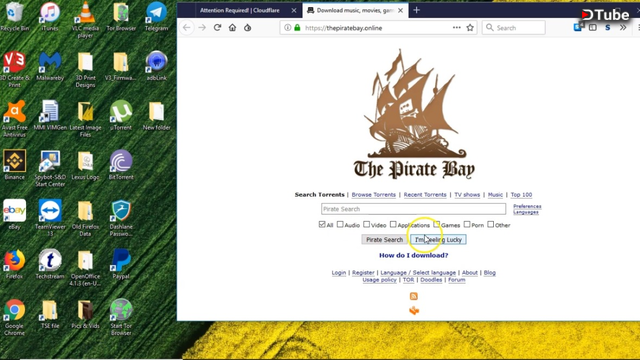
Task: Open TSE file folder
Action: click(50, 314)
